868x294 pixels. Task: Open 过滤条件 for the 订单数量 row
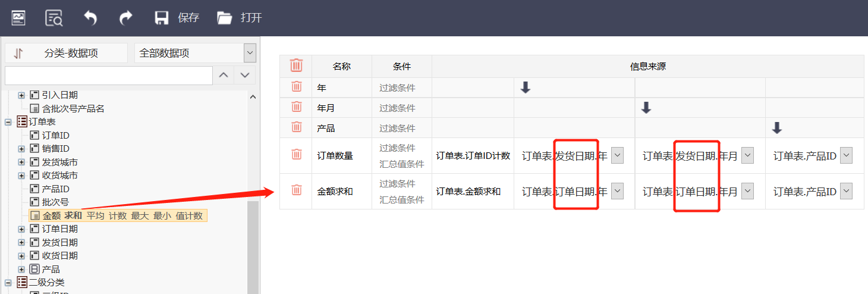coord(397,148)
